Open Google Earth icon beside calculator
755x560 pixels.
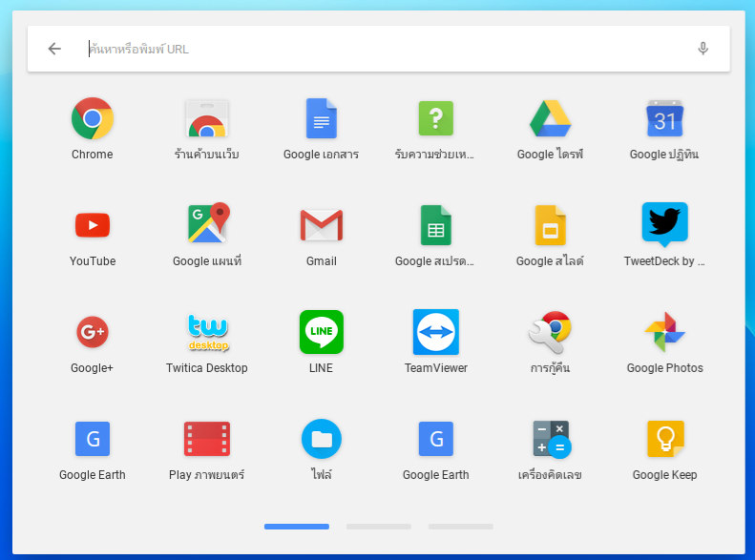436,439
